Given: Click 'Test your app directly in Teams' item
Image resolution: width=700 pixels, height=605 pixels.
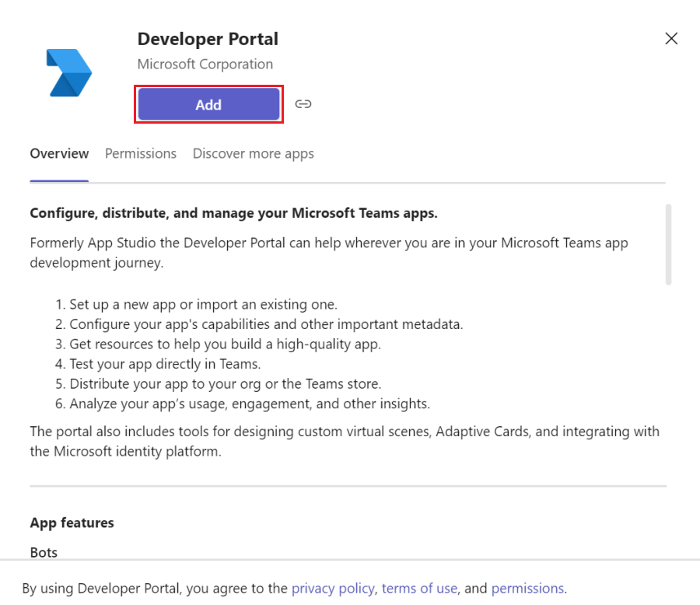Looking at the screenshot, I should 158,365.
